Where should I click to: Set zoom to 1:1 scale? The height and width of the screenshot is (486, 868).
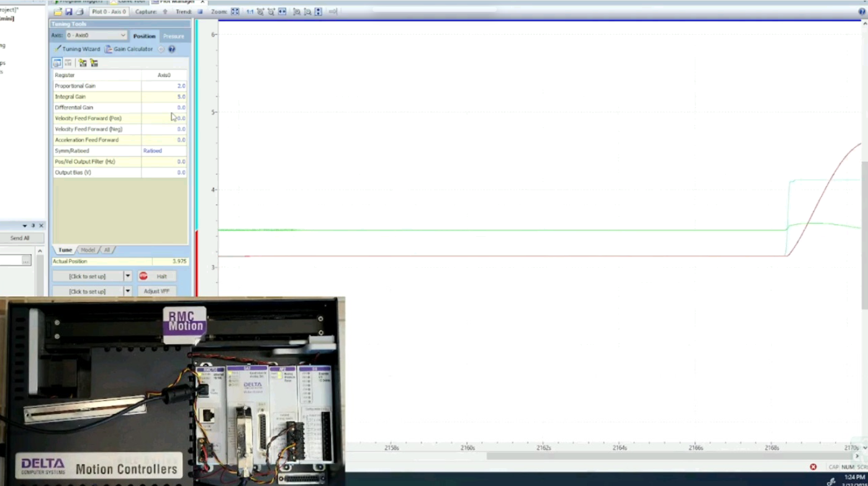[x=249, y=12]
